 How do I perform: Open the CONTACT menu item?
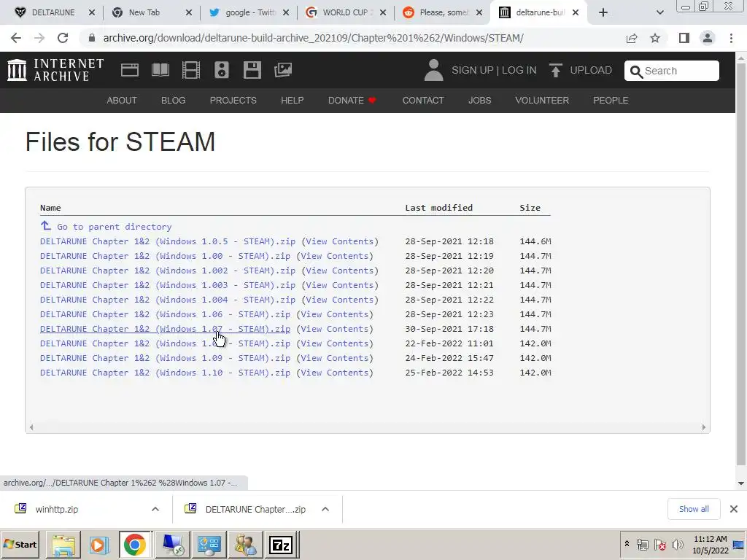[x=423, y=101]
